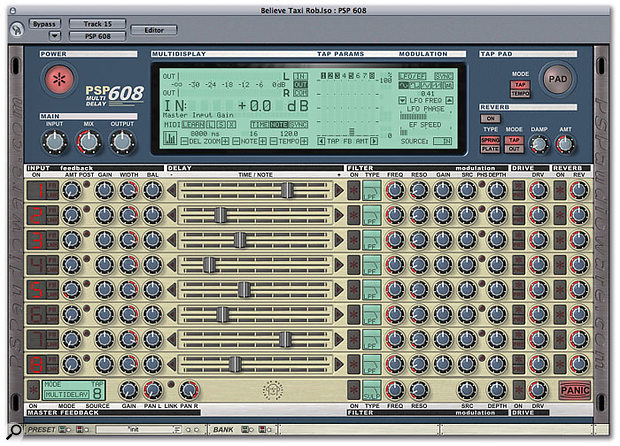Select the PLATE reverb type button
This screenshot has width=620, height=446.
[x=490, y=149]
